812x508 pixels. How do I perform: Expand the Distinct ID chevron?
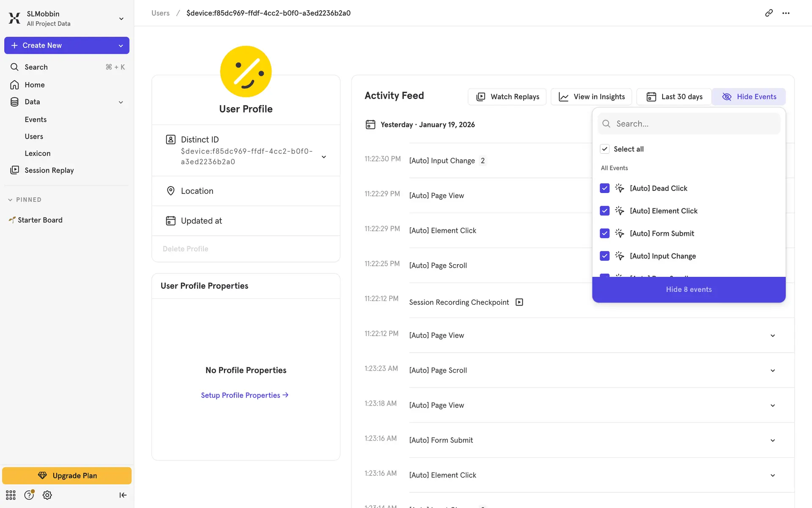pos(324,157)
